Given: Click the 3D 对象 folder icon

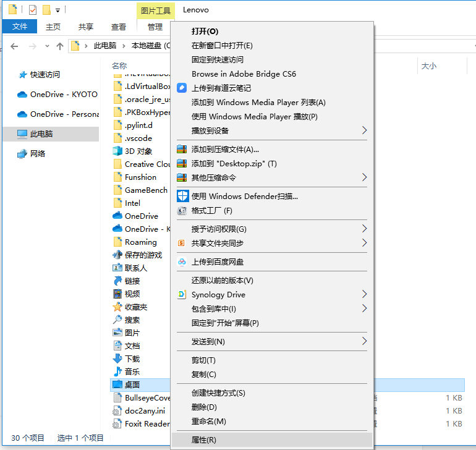Looking at the screenshot, I should [117, 151].
